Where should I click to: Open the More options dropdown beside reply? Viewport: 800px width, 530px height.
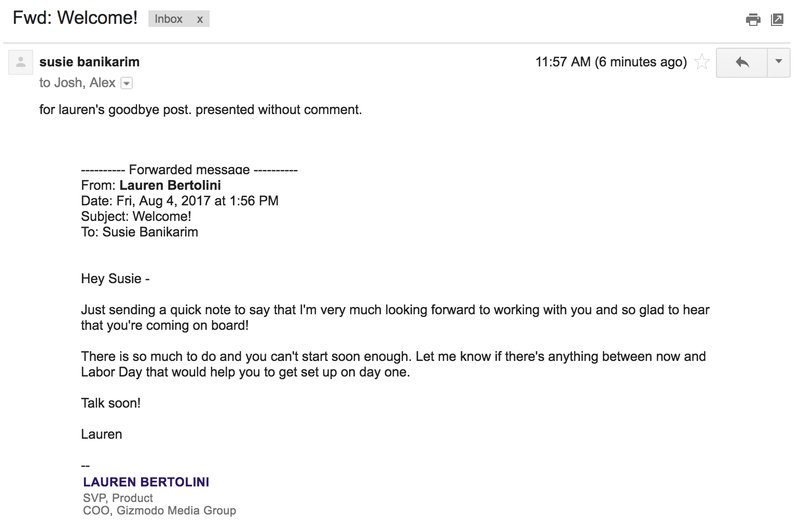tap(779, 63)
